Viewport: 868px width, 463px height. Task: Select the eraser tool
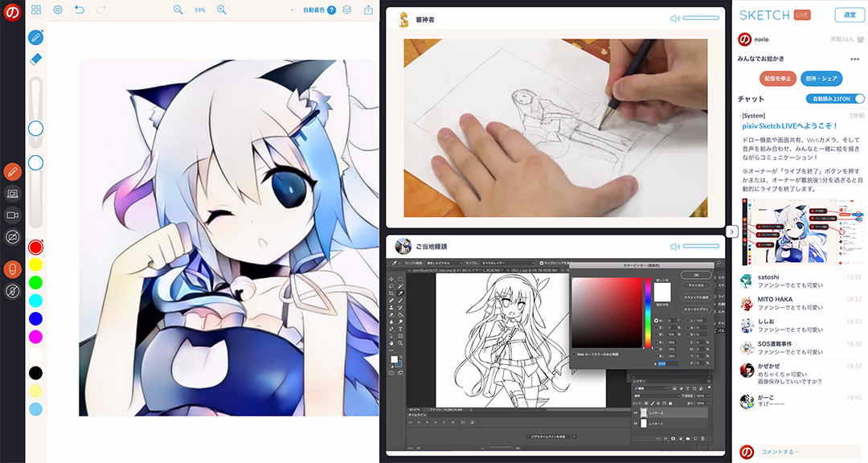35,58
